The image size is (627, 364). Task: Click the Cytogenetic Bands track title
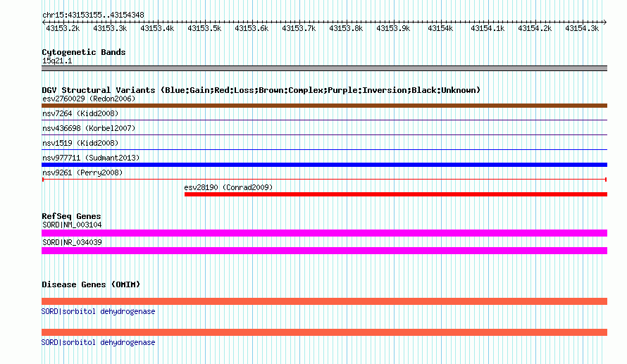pyautogui.click(x=84, y=52)
